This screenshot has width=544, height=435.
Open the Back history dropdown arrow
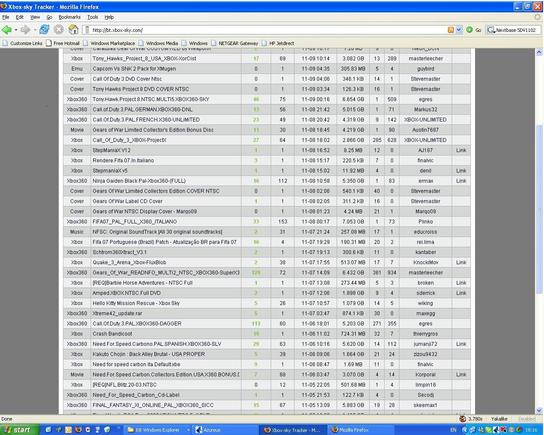(x=16, y=30)
